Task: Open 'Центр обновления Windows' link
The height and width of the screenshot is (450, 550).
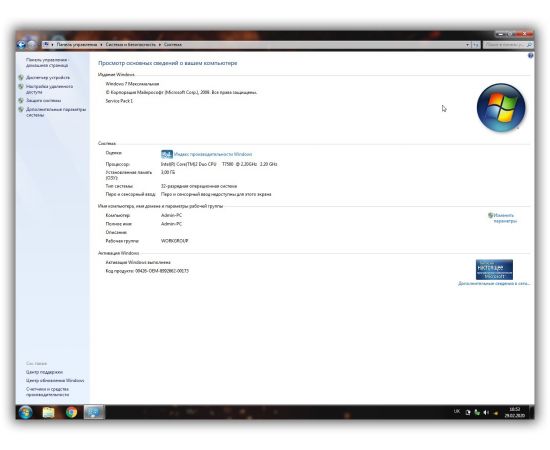Action: pos(55,381)
